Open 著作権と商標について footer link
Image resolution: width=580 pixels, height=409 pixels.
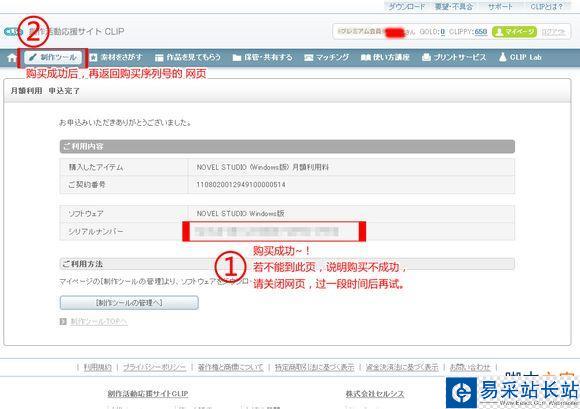230,367
